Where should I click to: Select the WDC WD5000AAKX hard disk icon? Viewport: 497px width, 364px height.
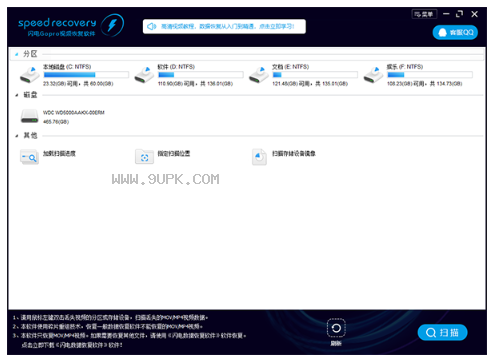(x=29, y=116)
